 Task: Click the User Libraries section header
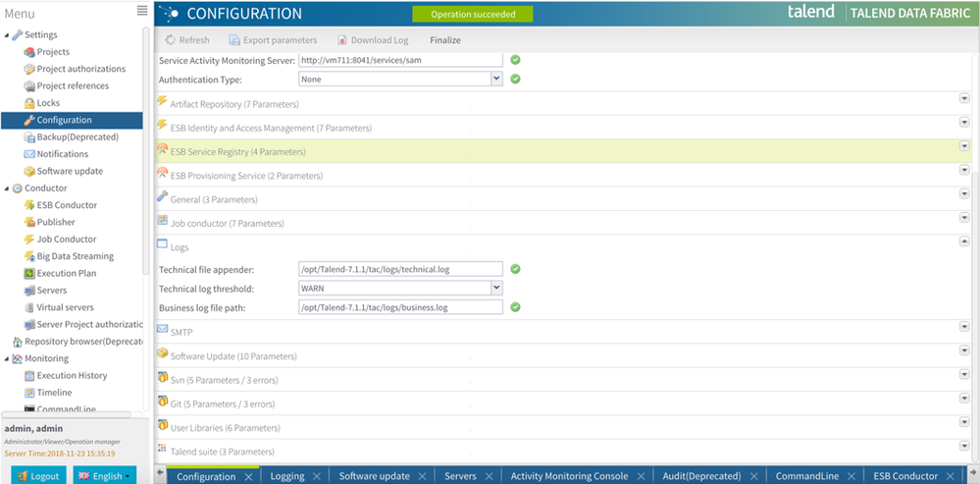click(x=562, y=428)
